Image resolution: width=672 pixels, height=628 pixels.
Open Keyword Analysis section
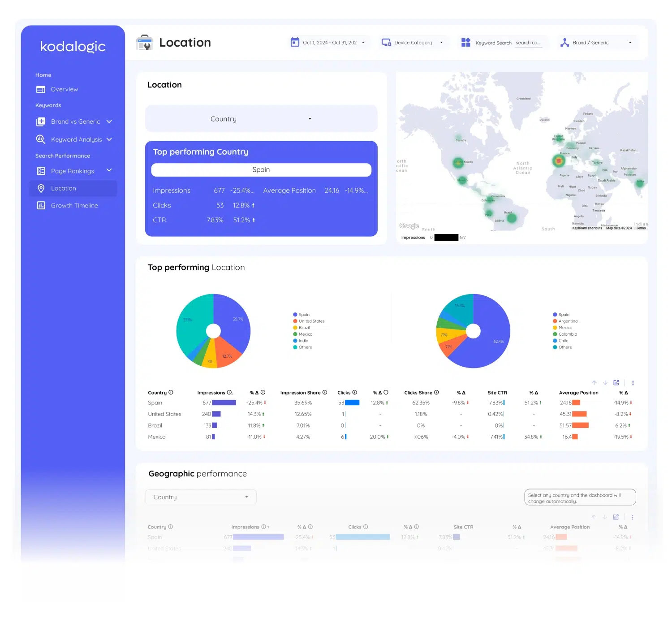[x=76, y=139]
